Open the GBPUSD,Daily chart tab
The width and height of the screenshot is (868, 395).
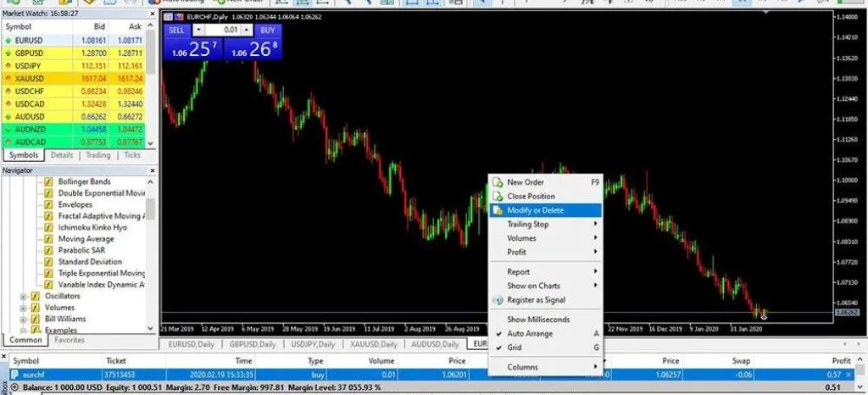(253, 344)
